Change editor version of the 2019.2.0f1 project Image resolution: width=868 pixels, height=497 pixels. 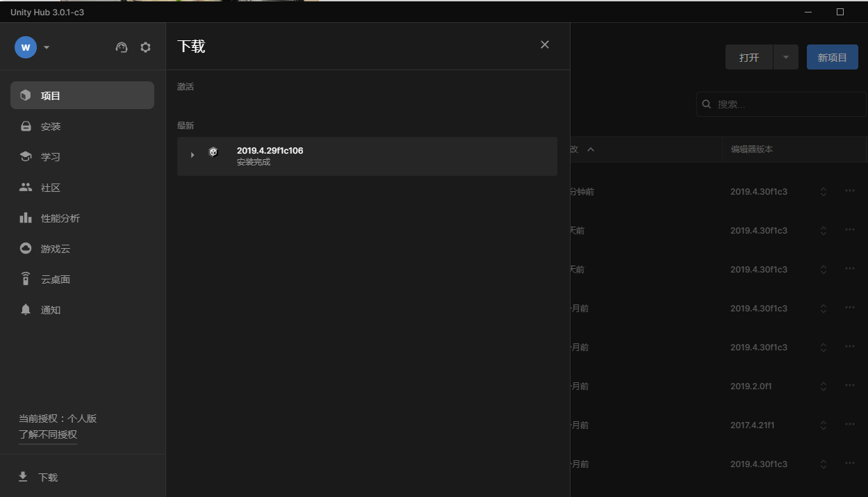[x=824, y=386]
